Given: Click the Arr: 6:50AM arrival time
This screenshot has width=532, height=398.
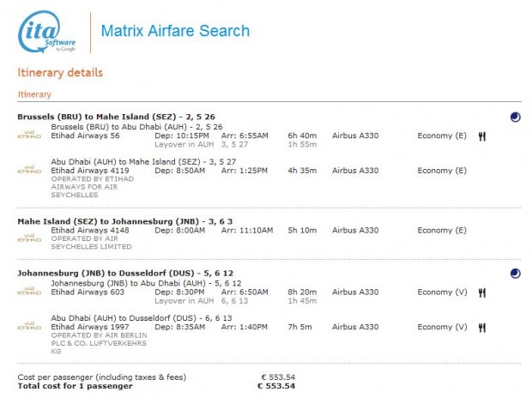Looking at the screenshot, I should [245, 292].
